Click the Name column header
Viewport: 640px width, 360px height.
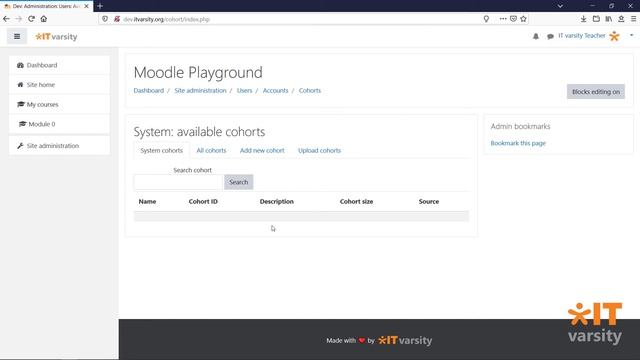pos(147,202)
